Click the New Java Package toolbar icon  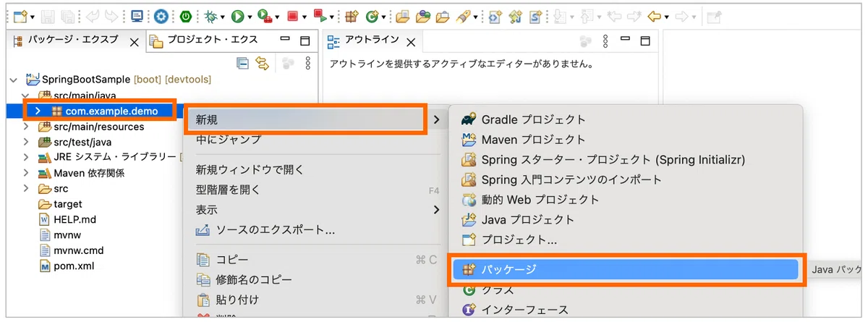pos(352,15)
